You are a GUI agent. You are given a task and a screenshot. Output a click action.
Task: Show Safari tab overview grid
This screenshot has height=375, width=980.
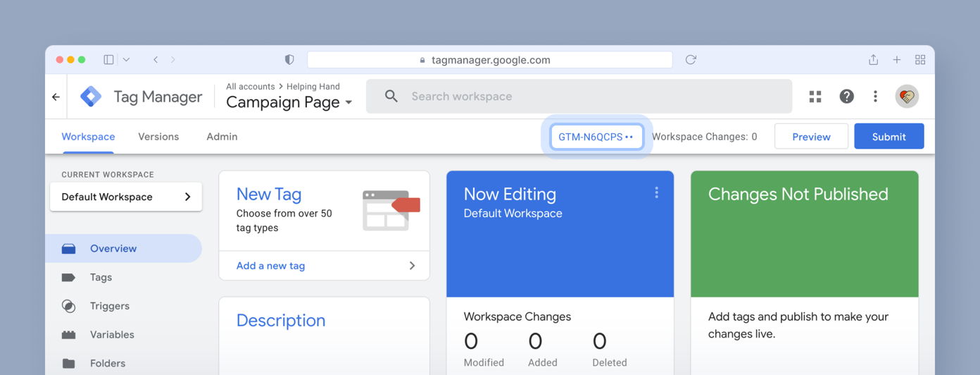pyautogui.click(x=920, y=60)
